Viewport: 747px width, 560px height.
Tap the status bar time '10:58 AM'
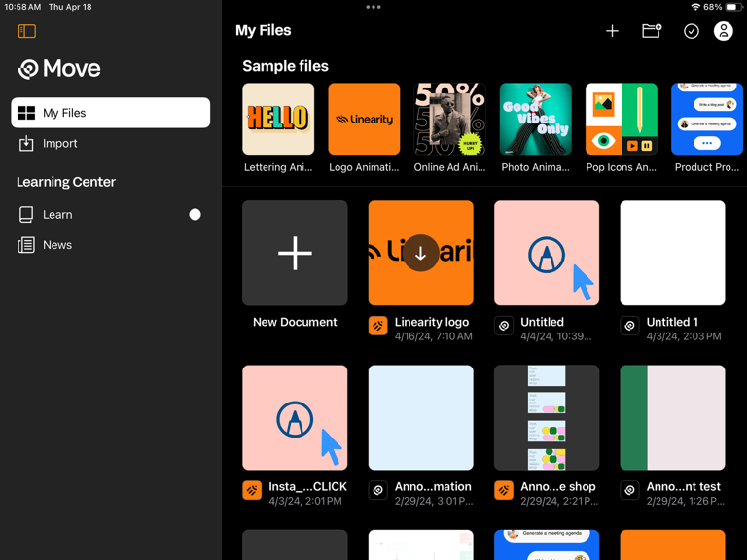pos(22,7)
